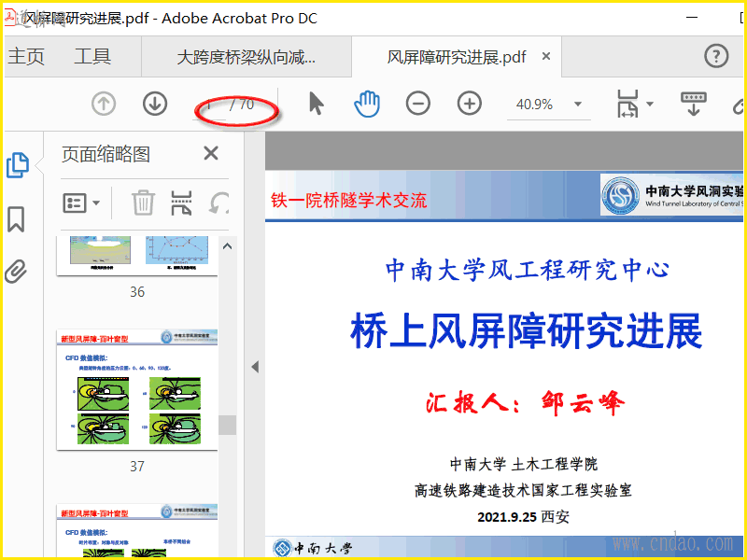Click the scrolling mode toolbar icon

coord(693,104)
